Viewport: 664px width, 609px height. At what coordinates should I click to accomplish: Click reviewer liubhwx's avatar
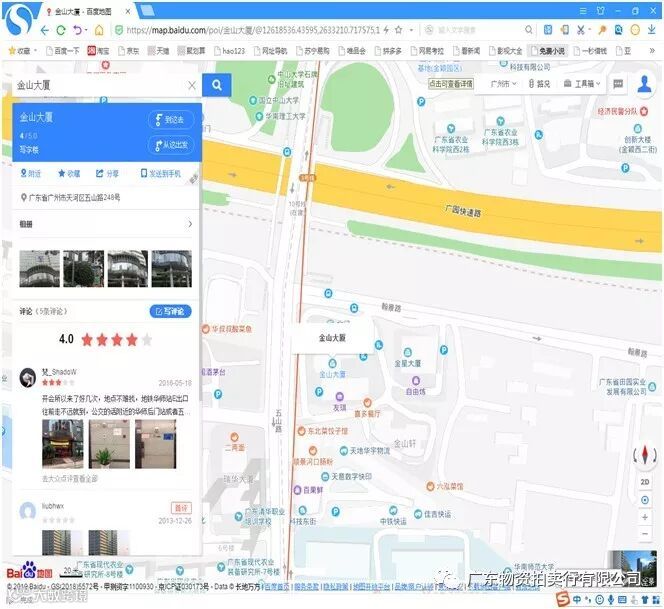[x=28, y=511]
